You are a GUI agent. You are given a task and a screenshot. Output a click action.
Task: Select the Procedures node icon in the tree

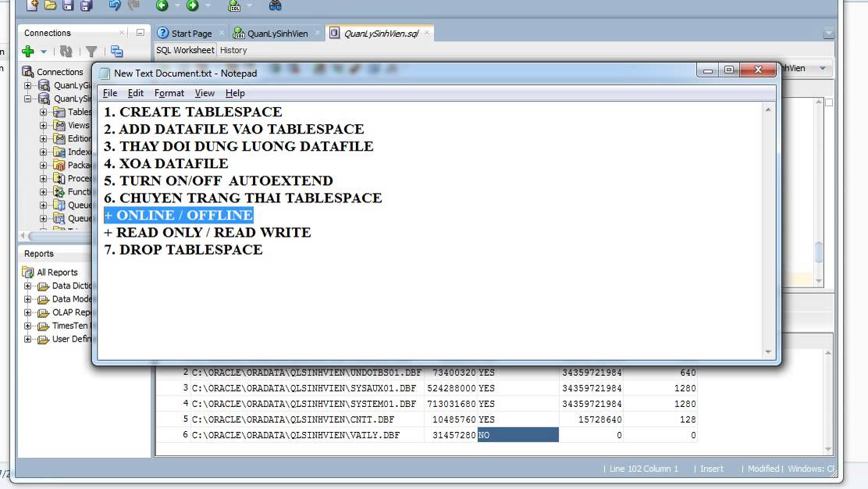(59, 179)
